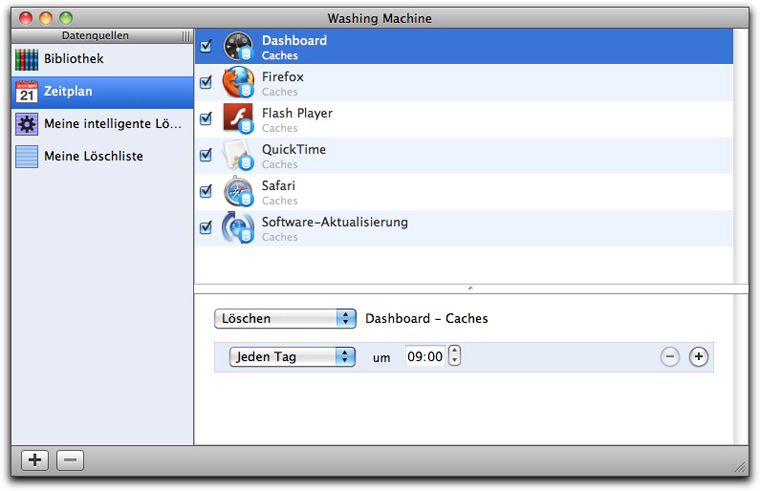Select the Meine Löschliste list icon
Image resolution: width=760 pixels, height=491 pixels.
coord(27,157)
